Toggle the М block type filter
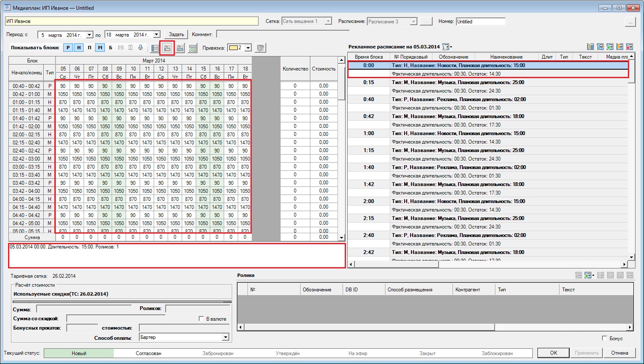644x364 pixels. [x=100, y=48]
